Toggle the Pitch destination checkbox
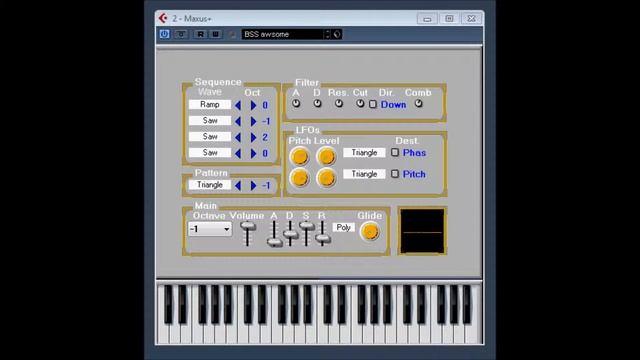 pos(395,174)
